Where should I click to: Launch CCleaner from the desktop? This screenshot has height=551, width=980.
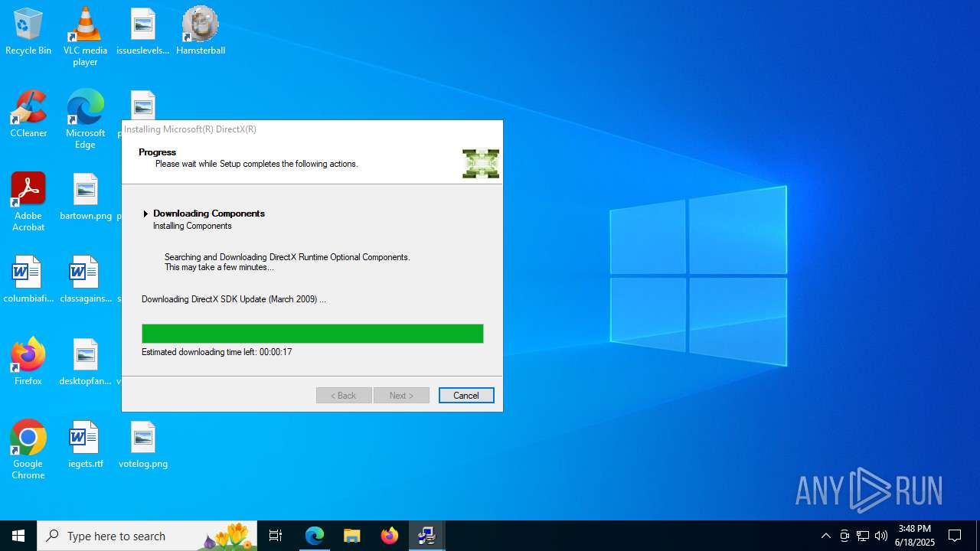coord(28,114)
